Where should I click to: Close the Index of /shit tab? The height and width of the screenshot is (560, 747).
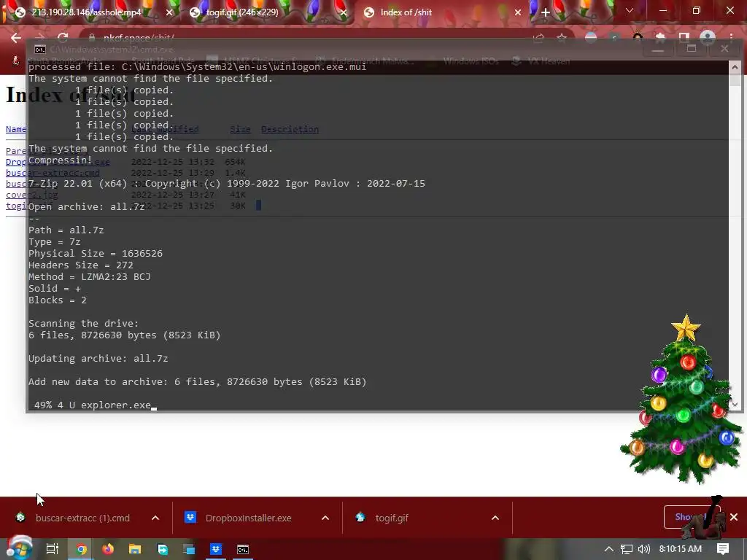click(518, 12)
